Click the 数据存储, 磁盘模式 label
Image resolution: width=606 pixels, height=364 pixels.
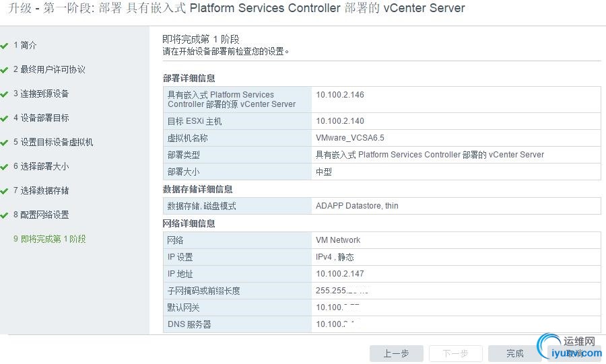pos(201,206)
